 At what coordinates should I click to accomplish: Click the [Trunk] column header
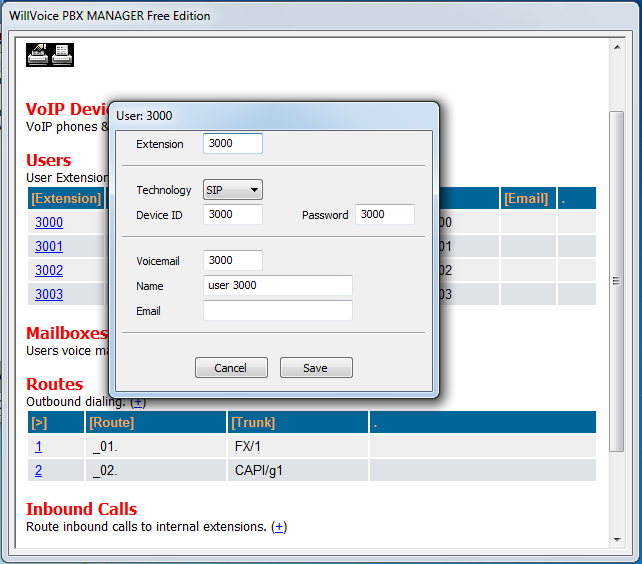tap(298, 422)
